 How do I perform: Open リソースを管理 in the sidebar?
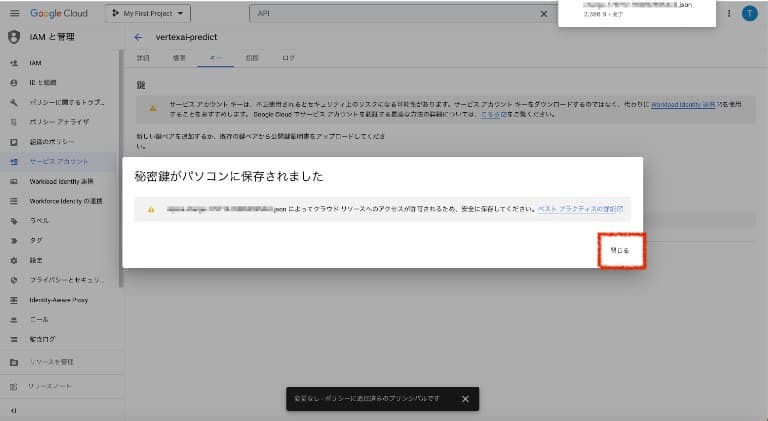pos(59,362)
